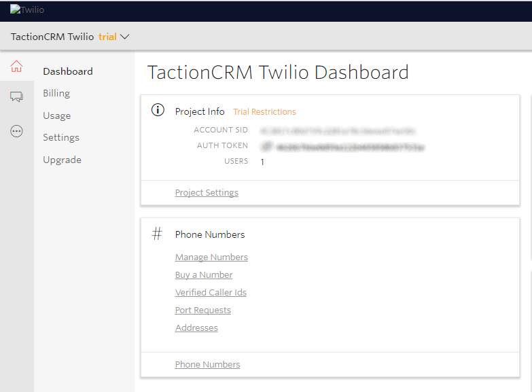Click the Phone Numbers hash icon
The image size is (532, 392).
(x=157, y=234)
